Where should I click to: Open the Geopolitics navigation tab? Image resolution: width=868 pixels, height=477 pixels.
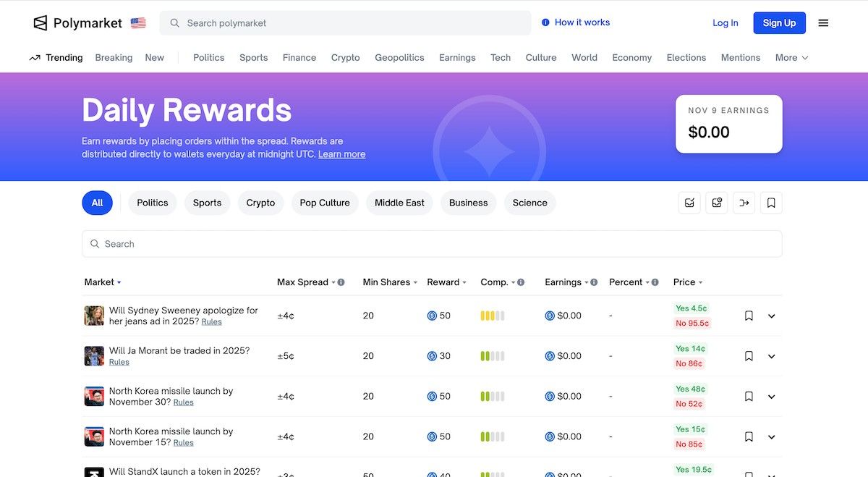click(399, 58)
